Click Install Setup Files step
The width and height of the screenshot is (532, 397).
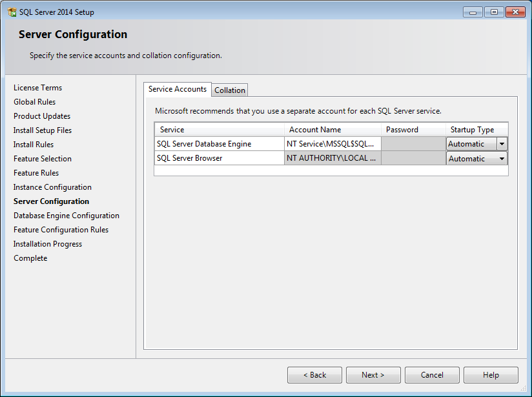point(43,130)
